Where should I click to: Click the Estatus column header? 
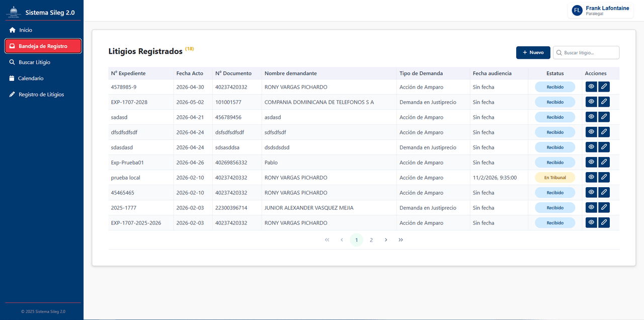555,73
